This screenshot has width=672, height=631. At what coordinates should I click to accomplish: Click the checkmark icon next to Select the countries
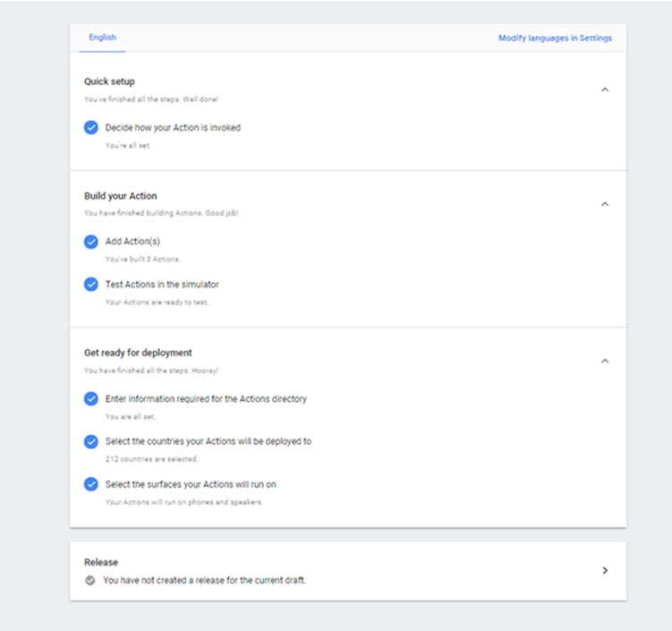click(x=91, y=442)
